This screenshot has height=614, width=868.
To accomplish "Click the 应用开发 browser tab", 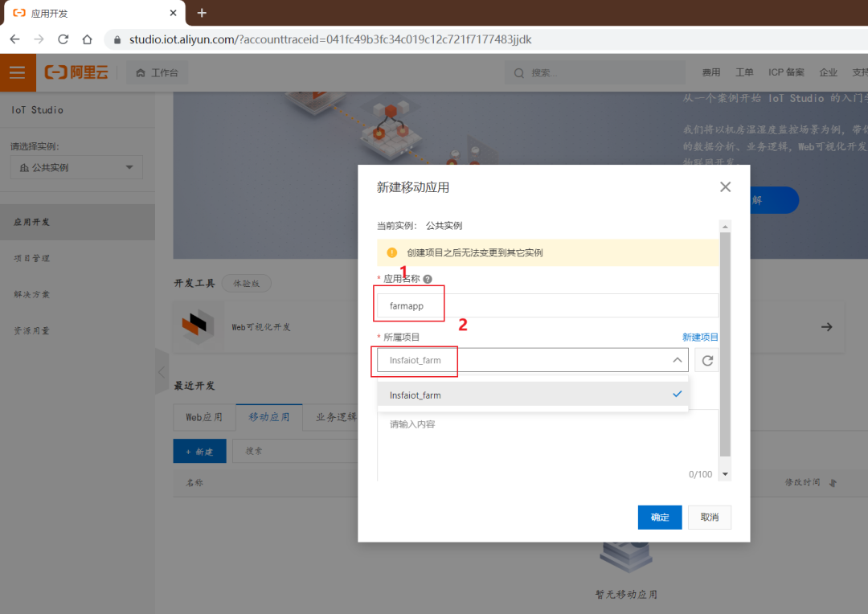I will 95,14.
